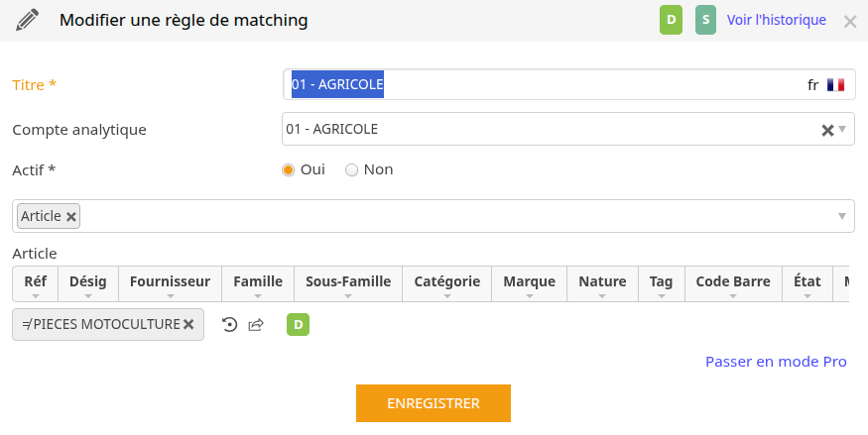Viewport: 868px width, 435px height.
Task: Click Passer en mode Pro link
Action: pyautogui.click(x=776, y=362)
